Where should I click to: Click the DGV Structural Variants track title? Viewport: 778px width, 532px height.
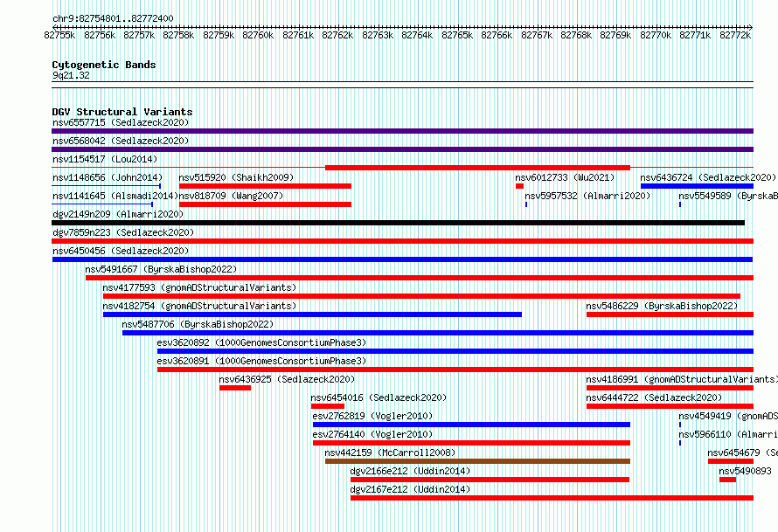point(122,112)
